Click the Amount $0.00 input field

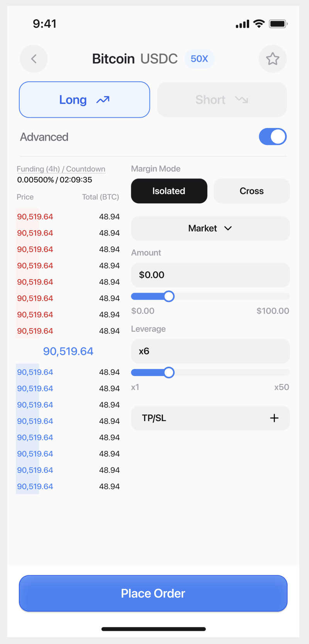210,275
